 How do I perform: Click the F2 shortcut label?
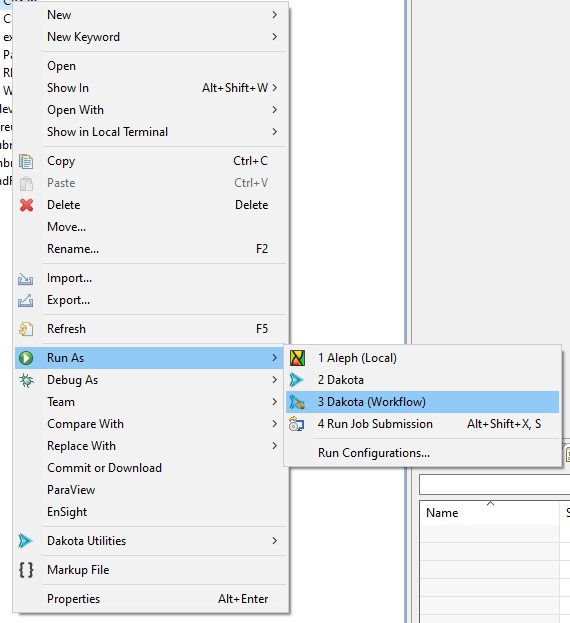(262, 249)
